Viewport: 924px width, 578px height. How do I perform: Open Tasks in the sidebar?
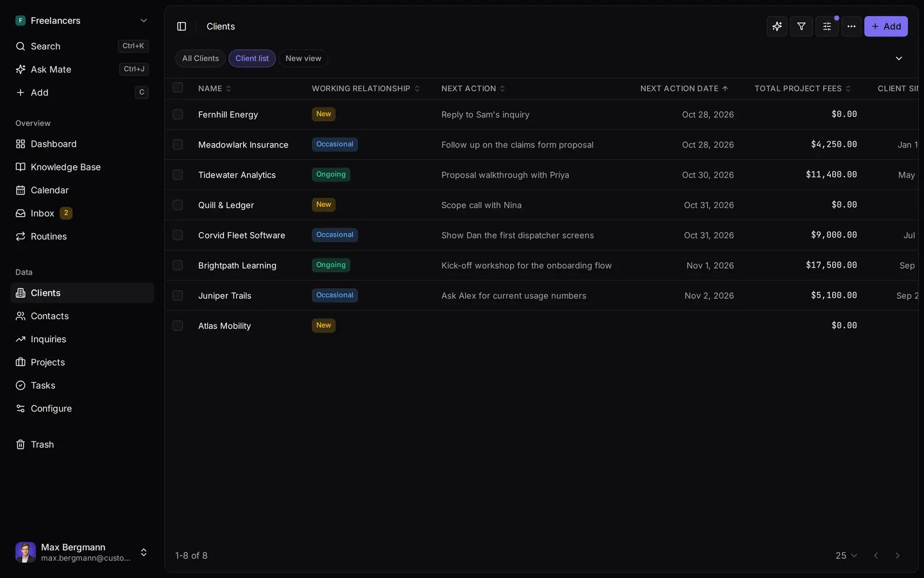coord(82,386)
